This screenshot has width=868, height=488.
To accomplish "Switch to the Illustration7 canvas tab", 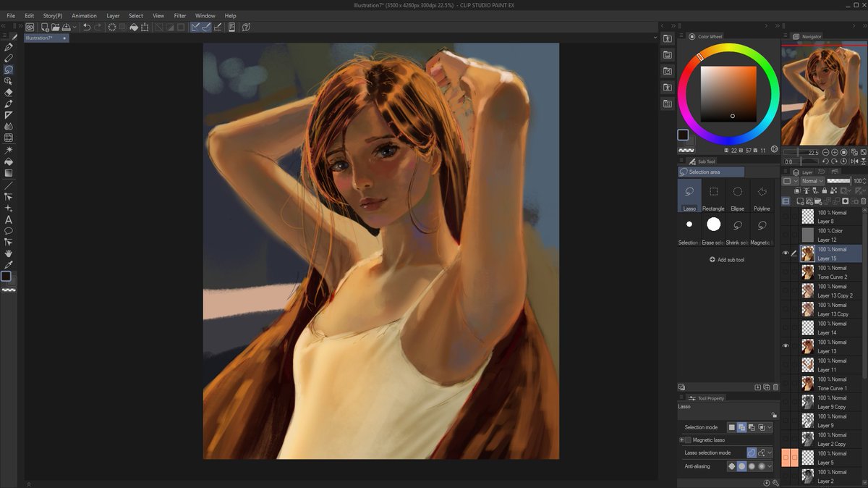I will 46,38.
